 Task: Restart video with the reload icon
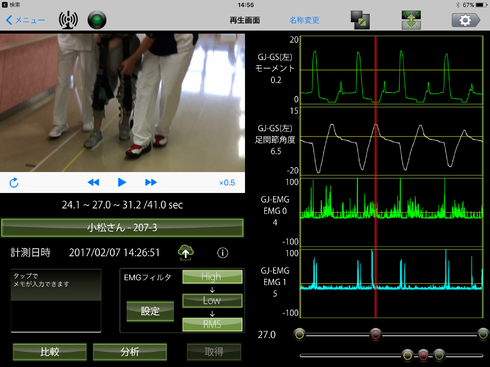point(14,183)
